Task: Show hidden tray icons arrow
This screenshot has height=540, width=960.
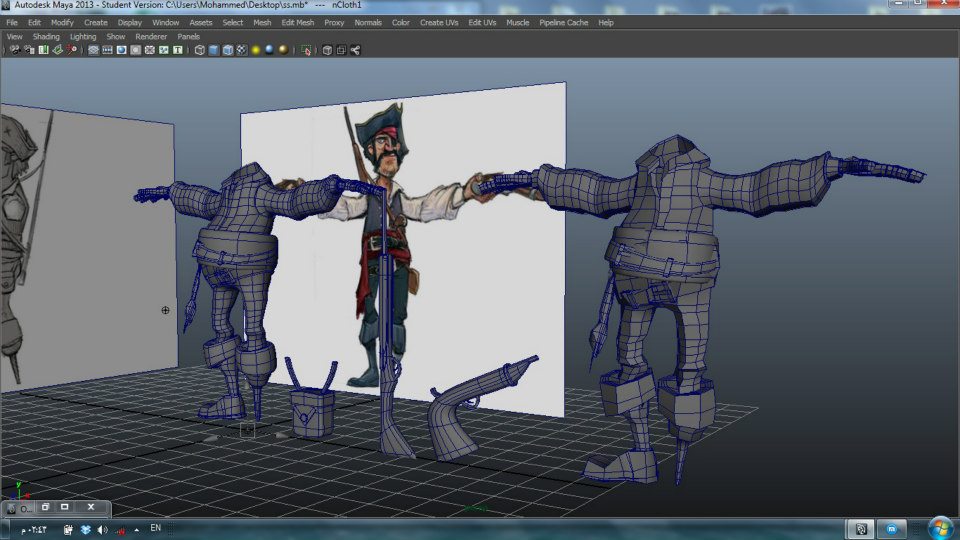Action: coord(137,530)
